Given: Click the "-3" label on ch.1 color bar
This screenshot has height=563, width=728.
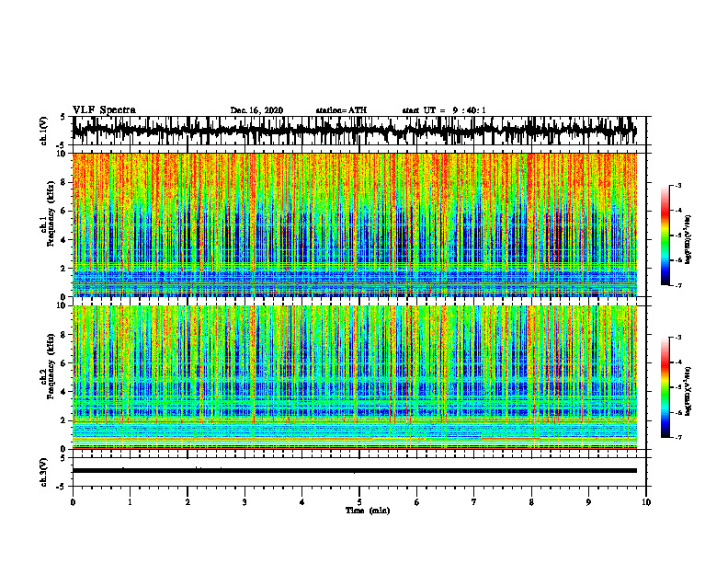Looking at the screenshot, I should pos(677,185).
